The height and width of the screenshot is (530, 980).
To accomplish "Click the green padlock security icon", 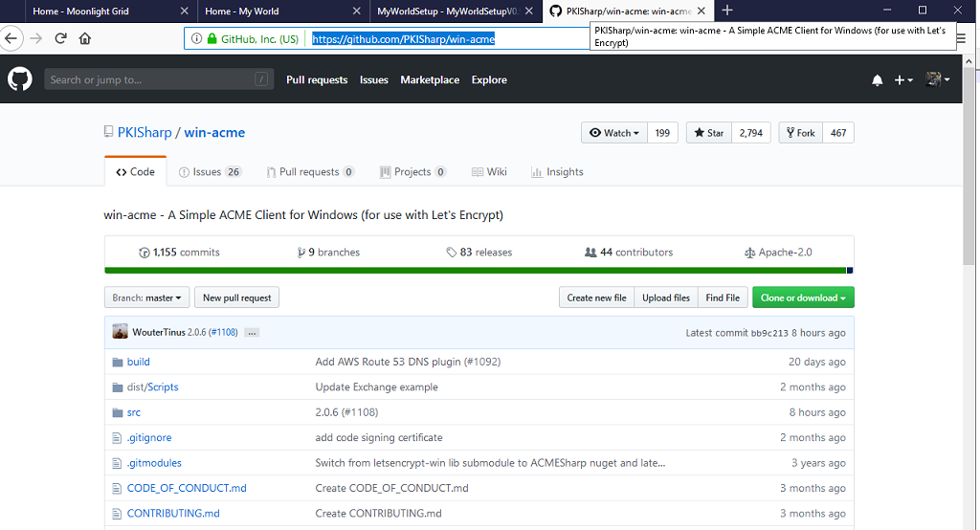I will pos(212,39).
